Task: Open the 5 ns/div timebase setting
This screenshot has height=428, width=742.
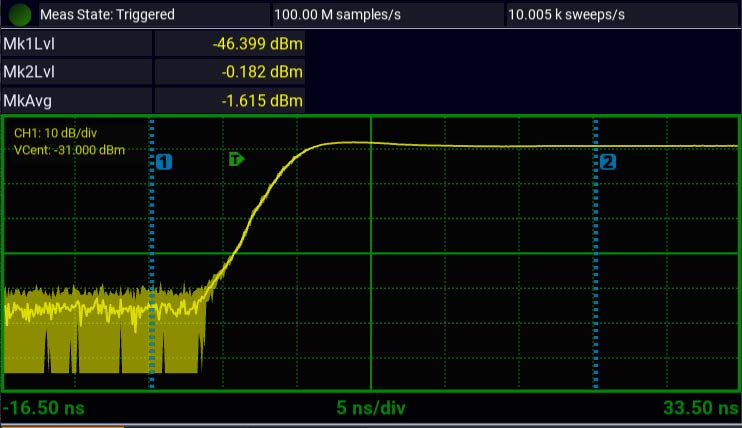Action: click(370, 408)
